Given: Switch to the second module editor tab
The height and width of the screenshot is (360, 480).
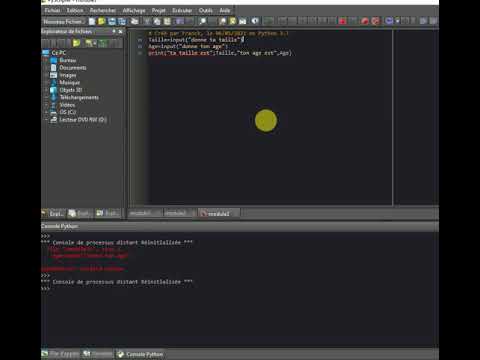Looking at the screenshot, I should pos(179,213).
